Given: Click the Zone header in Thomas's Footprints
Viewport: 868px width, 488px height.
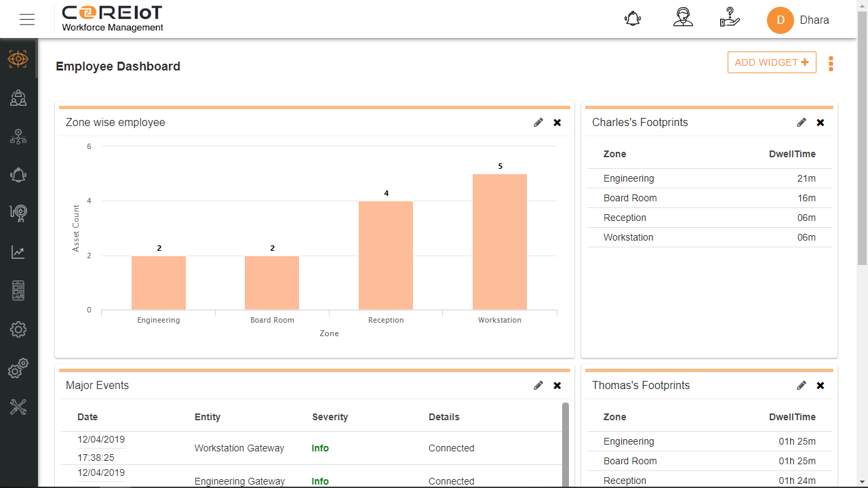Looking at the screenshot, I should 615,418.
